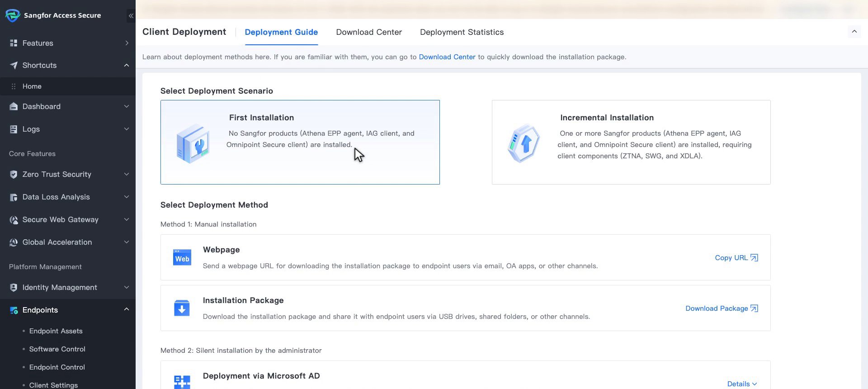Image resolution: width=868 pixels, height=389 pixels.
Task: Click the Secure Web Gateway icon
Action: coord(14,219)
